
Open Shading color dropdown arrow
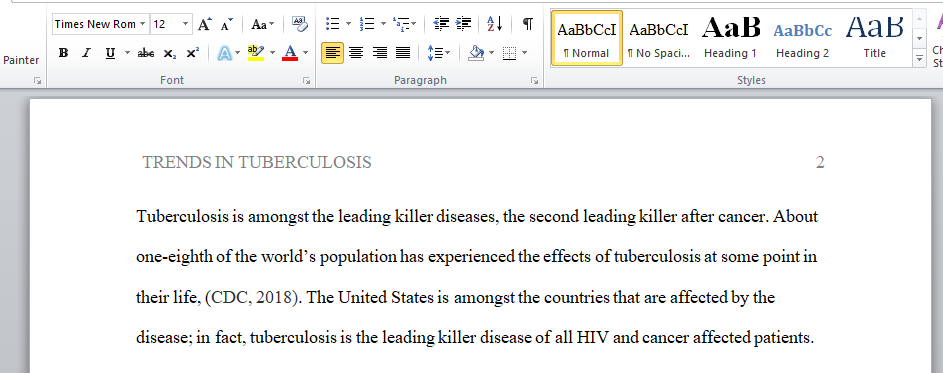pyautogui.click(x=491, y=53)
